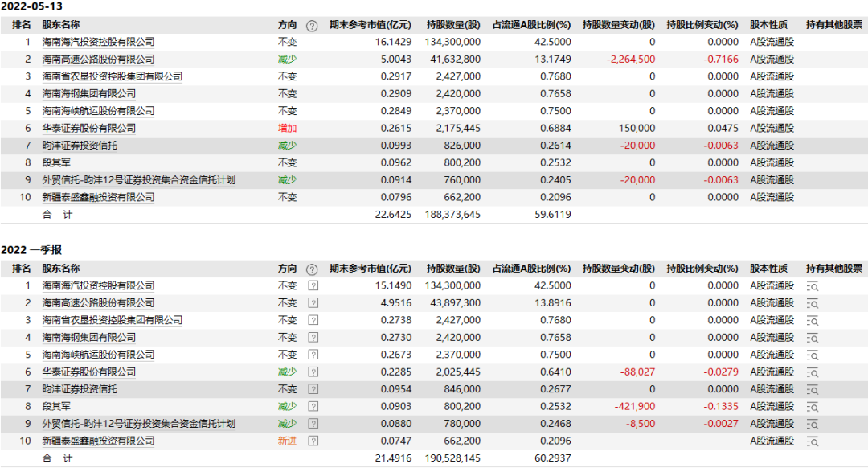
Task: Open 海南高速公路股份有限公司 link in the 2022-05-13 table
Action: point(99,60)
